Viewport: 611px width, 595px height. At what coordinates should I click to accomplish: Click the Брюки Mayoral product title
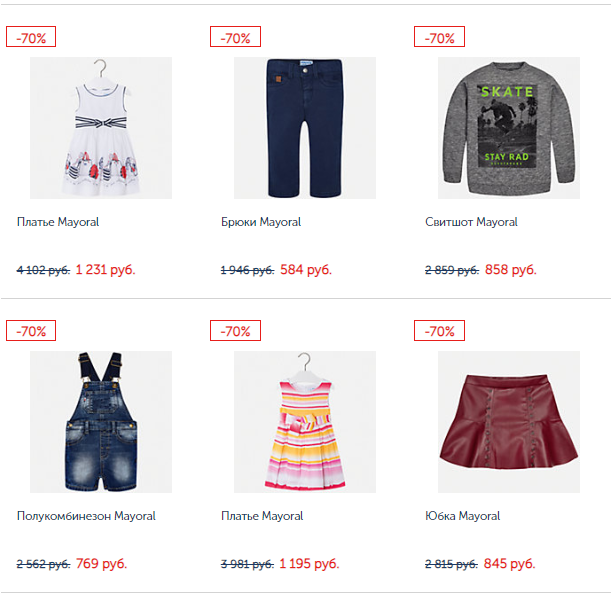tap(261, 222)
